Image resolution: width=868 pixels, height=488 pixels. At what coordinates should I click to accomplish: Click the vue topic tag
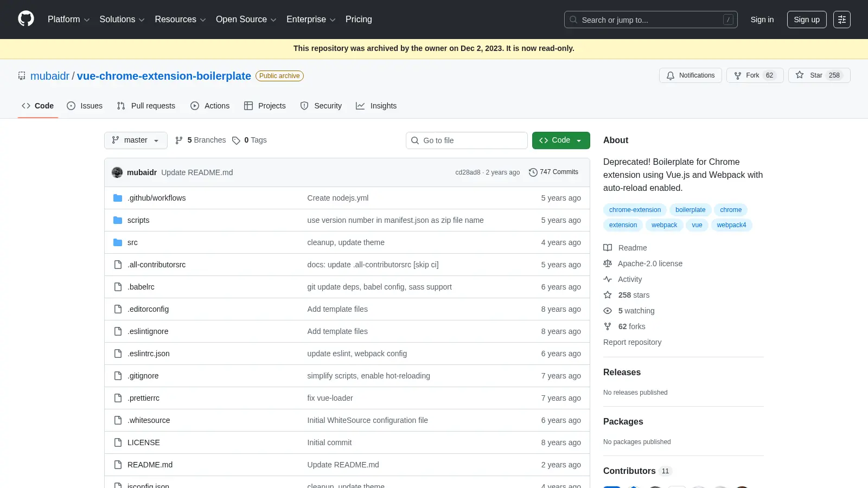[x=697, y=225]
